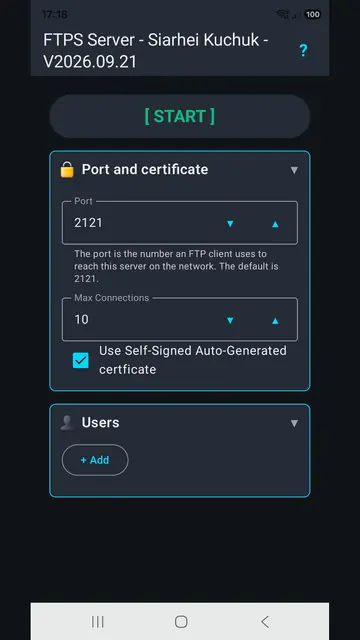Screen dimensions: 360x640
Task: Lower Max Connections with the down arrow
Action: pos(230,320)
